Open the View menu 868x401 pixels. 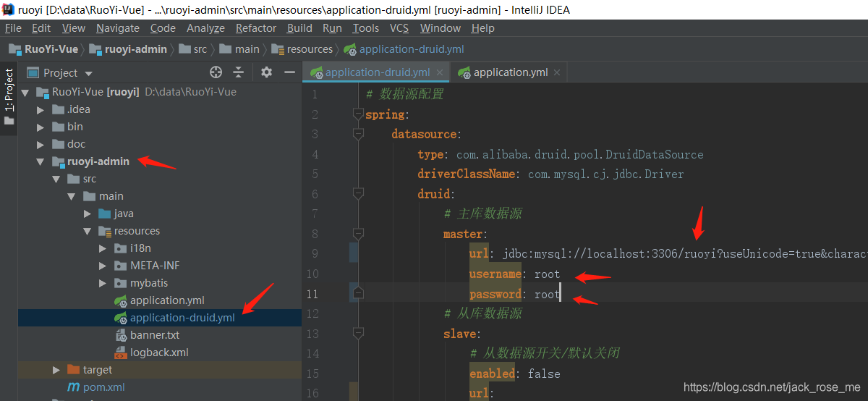tap(74, 28)
